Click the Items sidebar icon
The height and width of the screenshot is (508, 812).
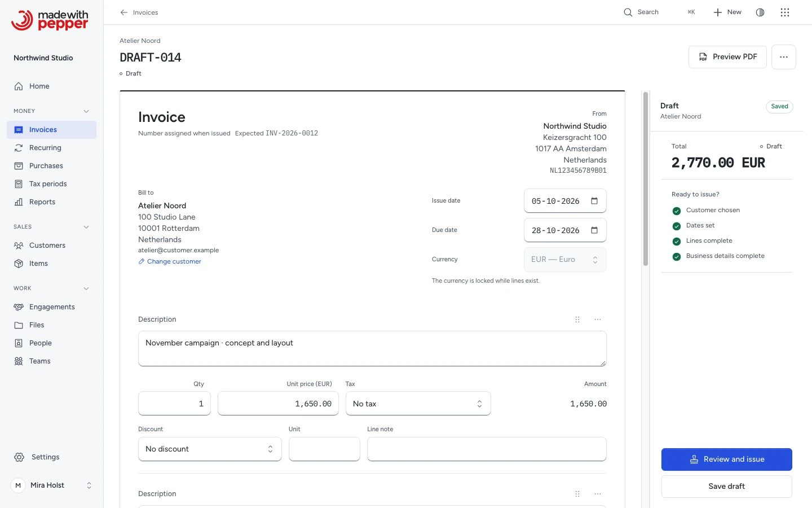(x=19, y=264)
